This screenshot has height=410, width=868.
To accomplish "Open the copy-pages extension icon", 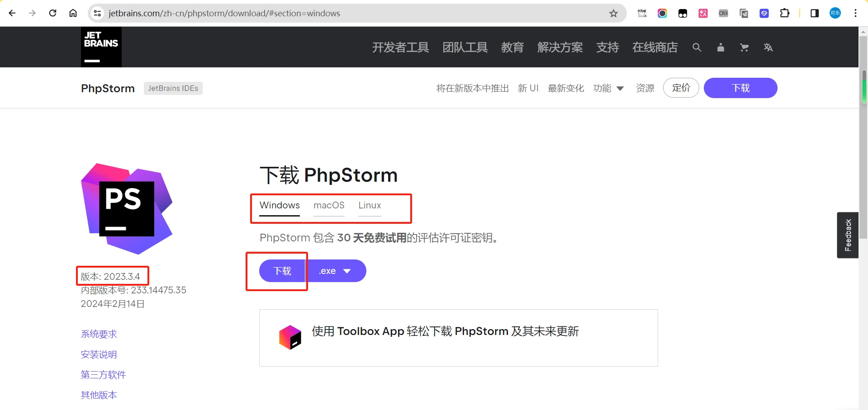I will (x=744, y=13).
